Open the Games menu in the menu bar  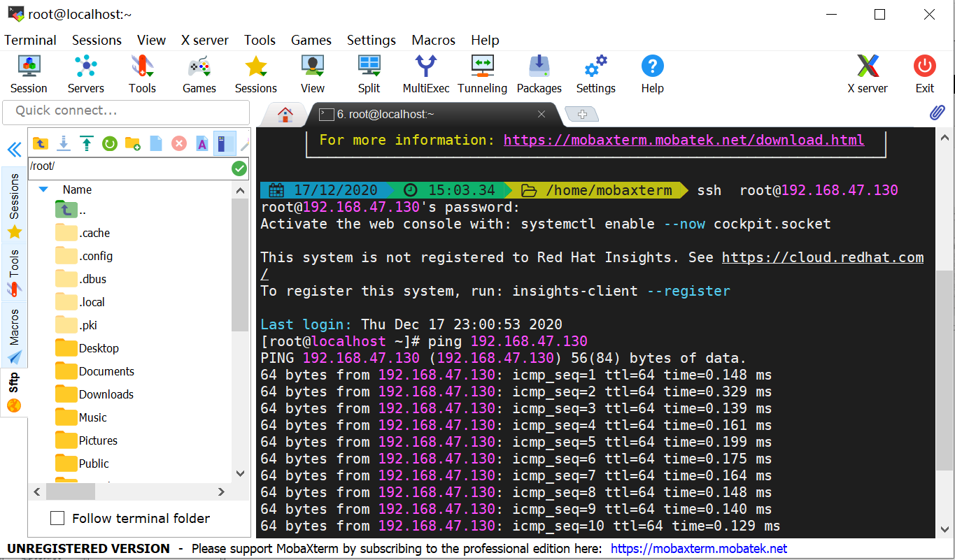click(x=311, y=40)
